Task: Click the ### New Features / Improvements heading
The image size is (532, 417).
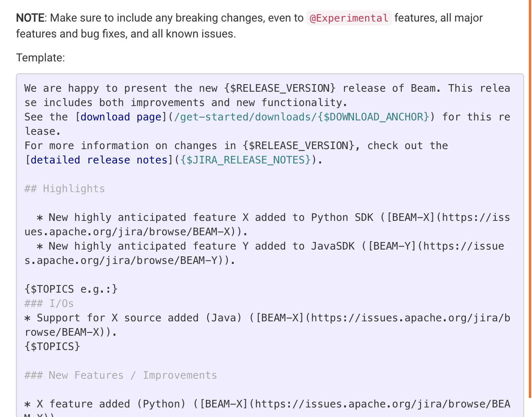Action: pyautogui.click(x=121, y=375)
